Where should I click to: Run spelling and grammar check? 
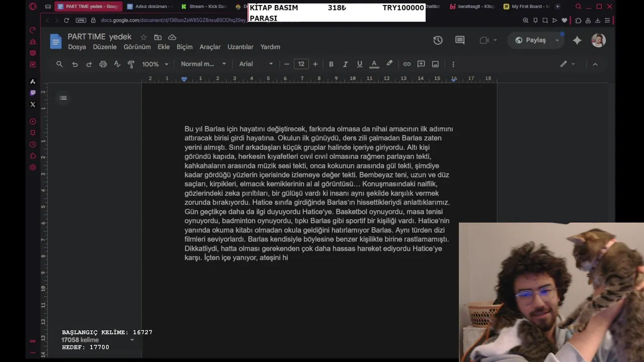point(117,64)
